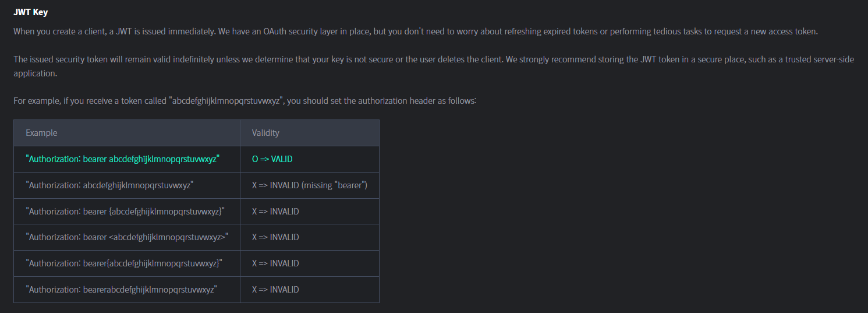Click the bearer example with curly braces and space
Image resolution: width=868 pixels, height=313 pixels.
pos(125,212)
